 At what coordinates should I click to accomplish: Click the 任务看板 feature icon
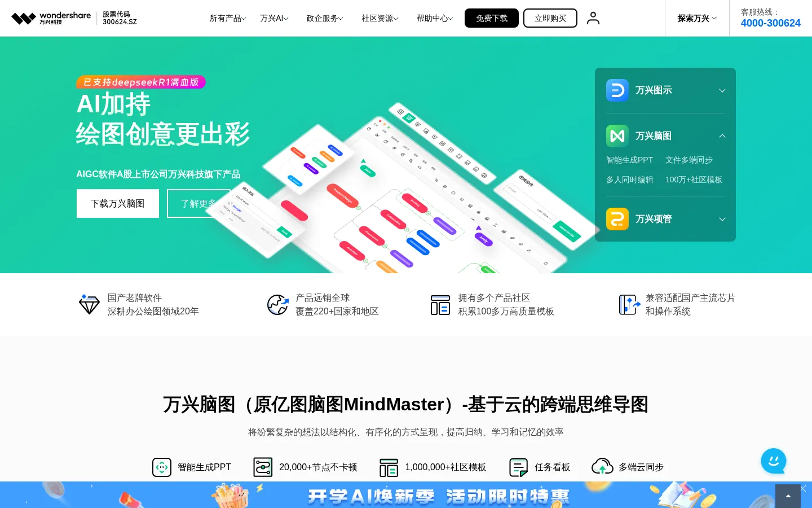(518, 467)
